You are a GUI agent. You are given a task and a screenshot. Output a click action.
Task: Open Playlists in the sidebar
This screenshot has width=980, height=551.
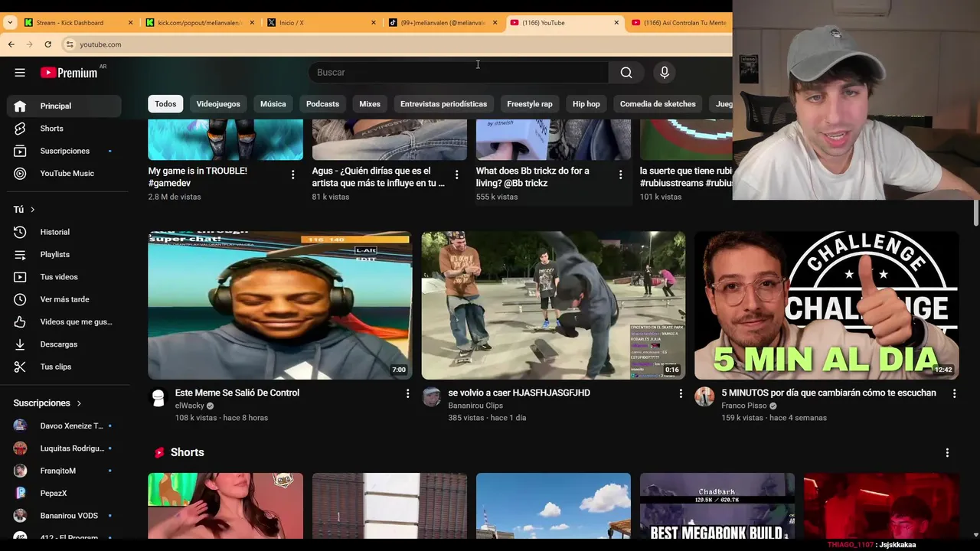point(64,254)
